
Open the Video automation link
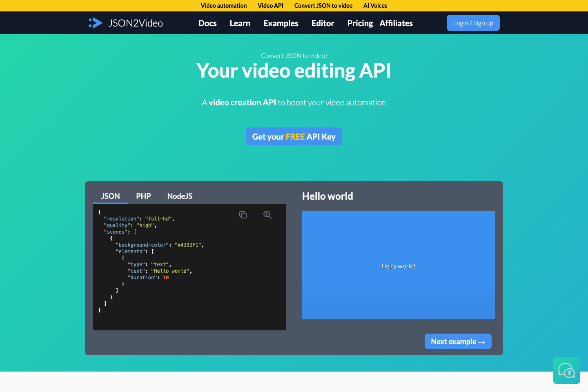223,5
